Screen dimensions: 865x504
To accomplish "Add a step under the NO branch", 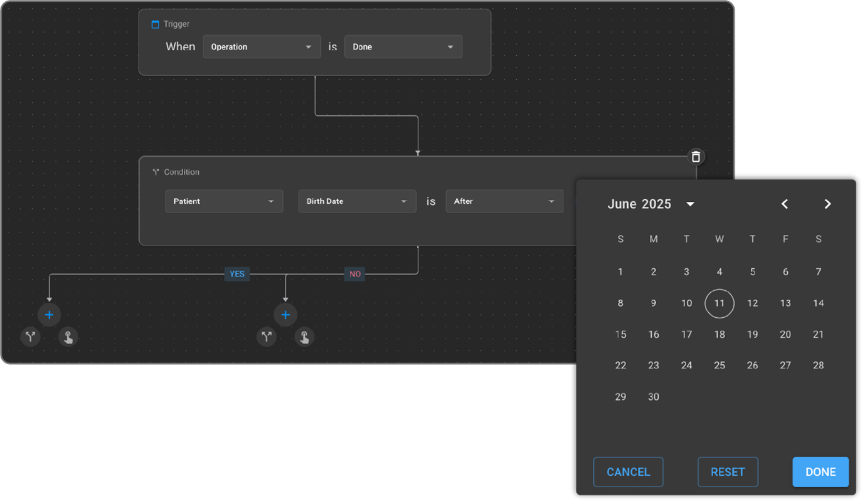I will [x=285, y=315].
